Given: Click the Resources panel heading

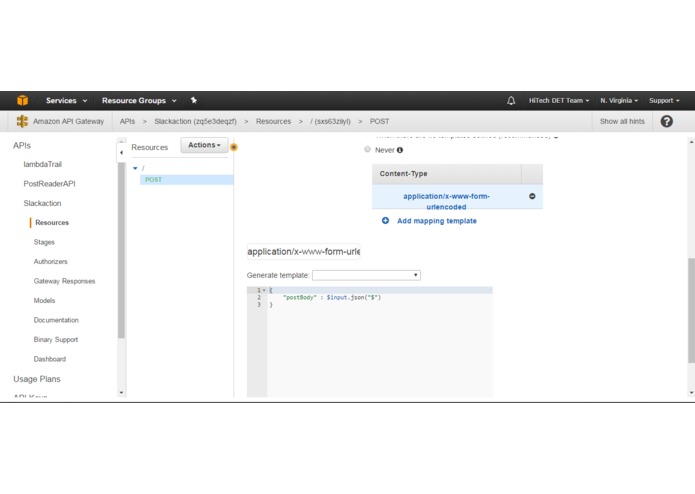Looking at the screenshot, I should (x=149, y=148).
